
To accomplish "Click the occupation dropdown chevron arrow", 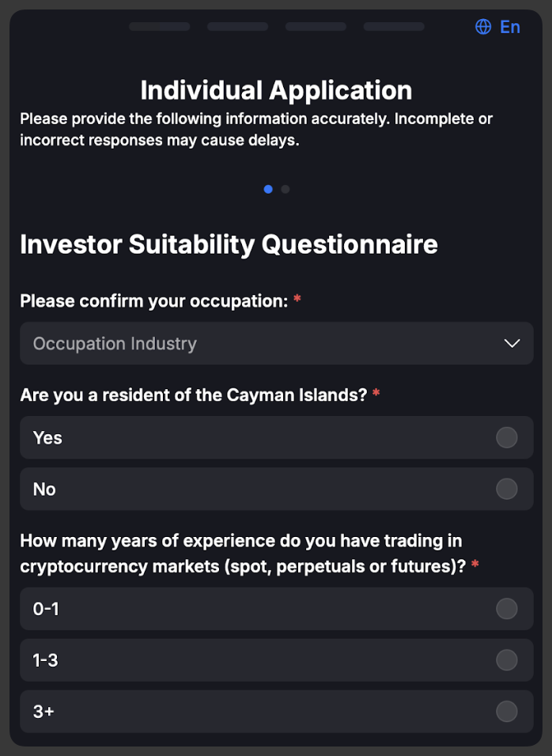I will tap(512, 343).
